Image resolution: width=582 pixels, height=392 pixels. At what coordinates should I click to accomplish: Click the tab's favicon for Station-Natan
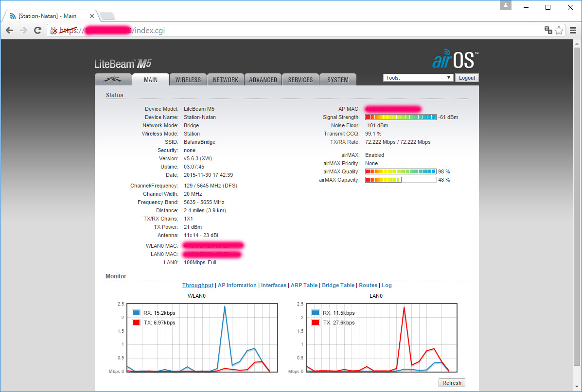tap(13, 16)
